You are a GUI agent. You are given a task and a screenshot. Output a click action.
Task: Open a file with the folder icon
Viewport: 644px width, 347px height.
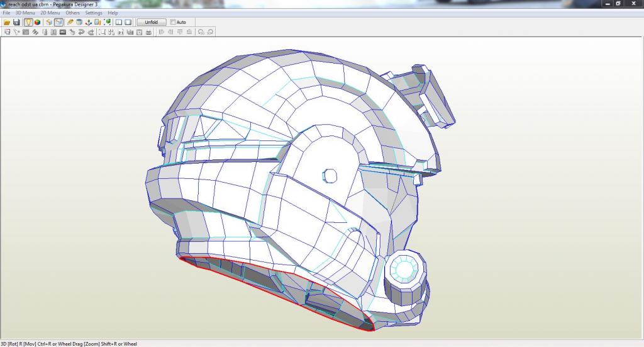(7, 22)
